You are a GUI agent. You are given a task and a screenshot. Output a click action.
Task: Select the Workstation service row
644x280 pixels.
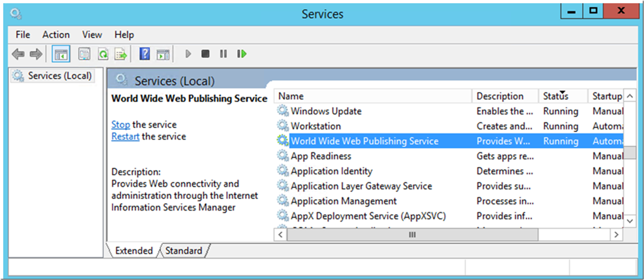pos(450,126)
